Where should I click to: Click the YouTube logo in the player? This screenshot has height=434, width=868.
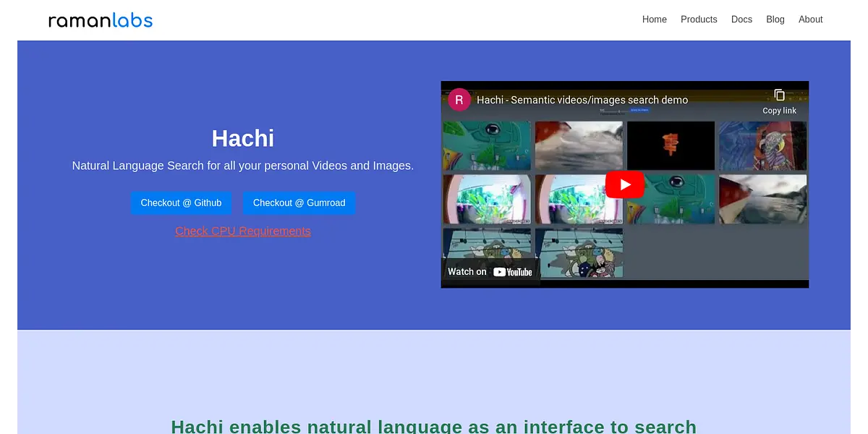513,272
